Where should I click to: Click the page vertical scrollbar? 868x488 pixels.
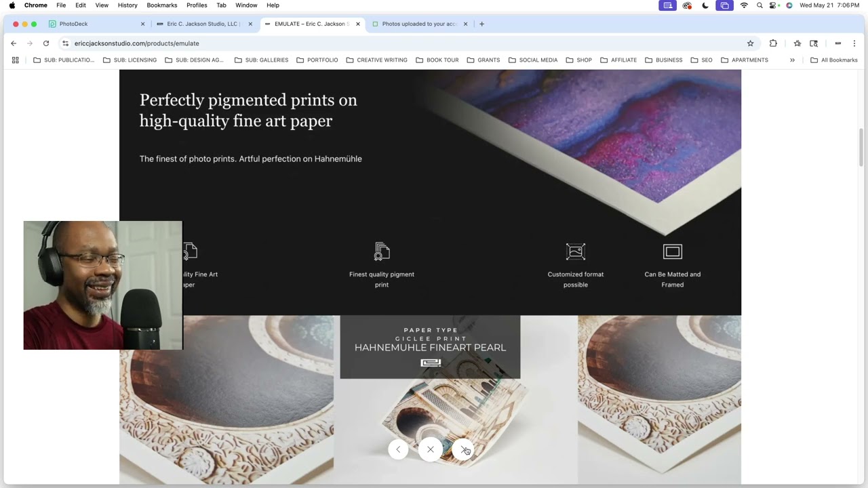(861, 146)
